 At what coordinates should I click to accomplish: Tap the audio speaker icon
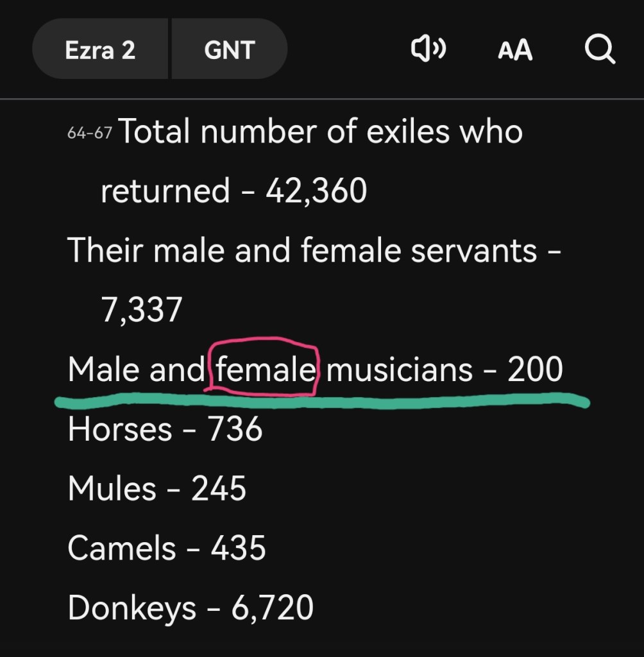(428, 49)
